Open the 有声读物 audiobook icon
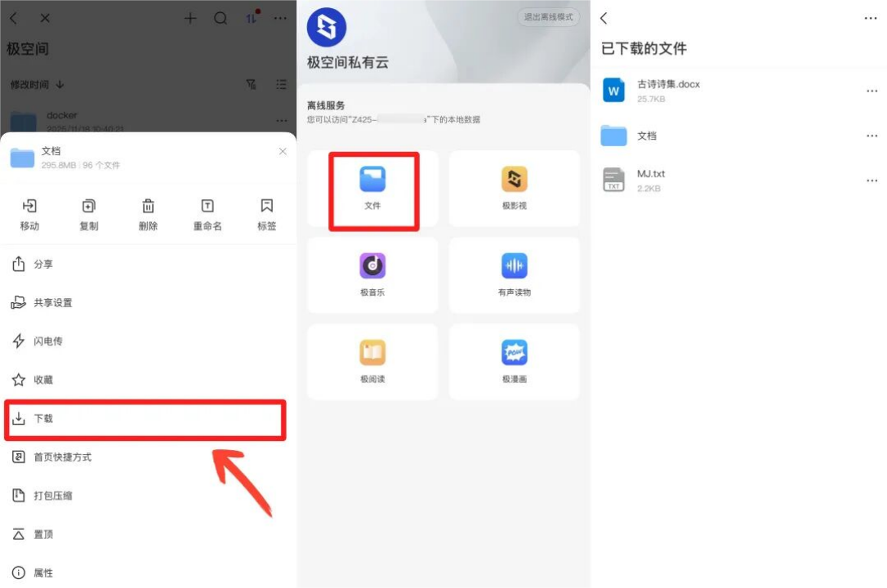Viewport: 887px width, 588px height. (x=514, y=266)
